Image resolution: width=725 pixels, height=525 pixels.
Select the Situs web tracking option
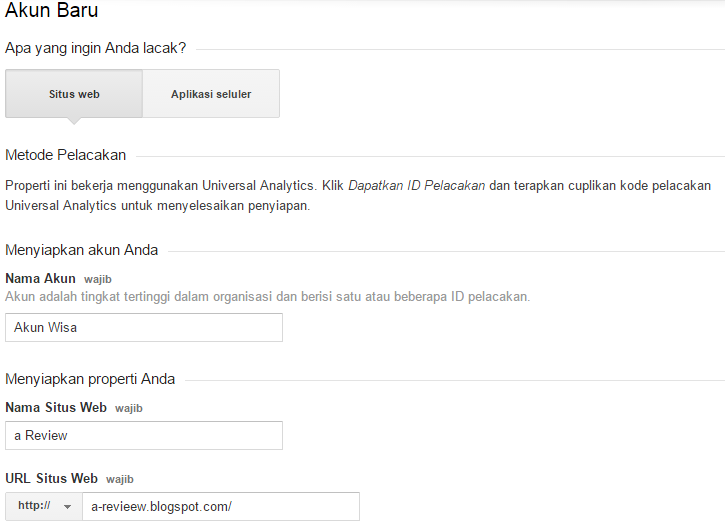pyautogui.click(x=74, y=94)
